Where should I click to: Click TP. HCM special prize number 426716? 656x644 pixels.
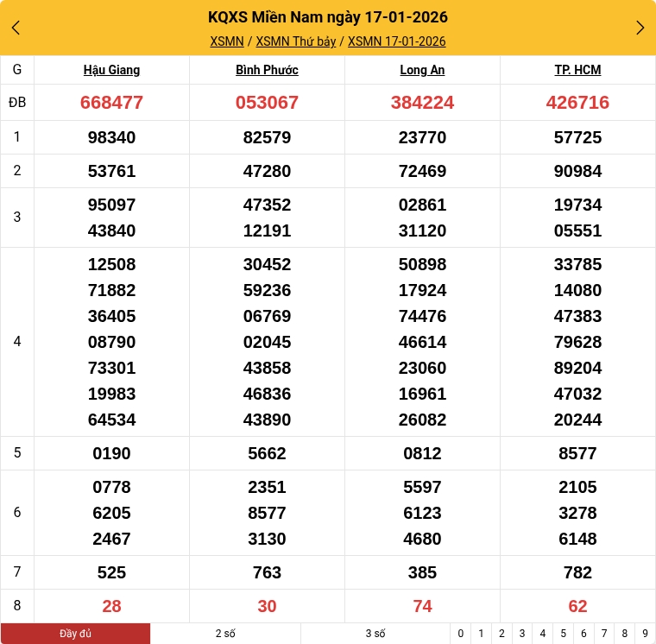(577, 103)
